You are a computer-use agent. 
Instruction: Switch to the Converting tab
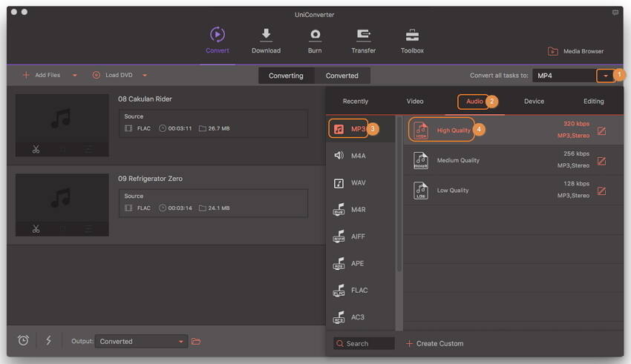[286, 76]
